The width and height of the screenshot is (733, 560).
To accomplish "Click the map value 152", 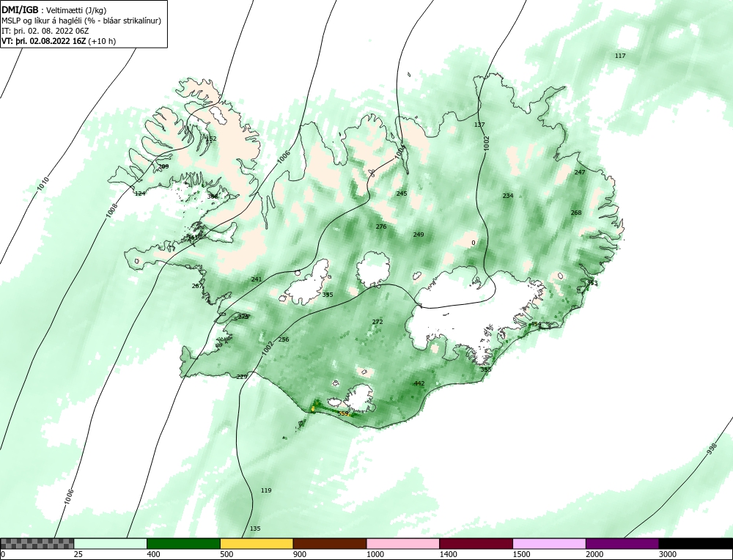I will [x=211, y=139].
